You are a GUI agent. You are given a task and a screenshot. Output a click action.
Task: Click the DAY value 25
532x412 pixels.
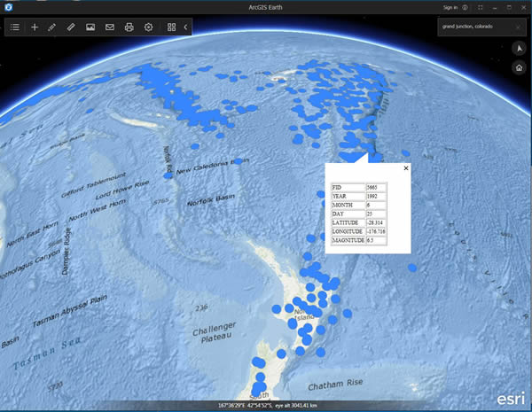(x=376, y=214)
